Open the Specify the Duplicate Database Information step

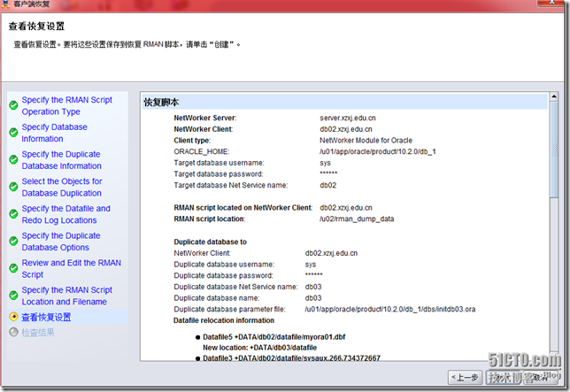(x=61, y=160)
